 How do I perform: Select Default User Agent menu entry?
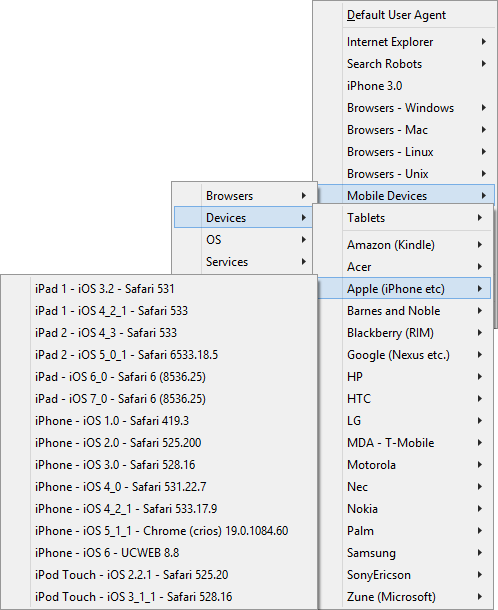click(x=405, y=15)
